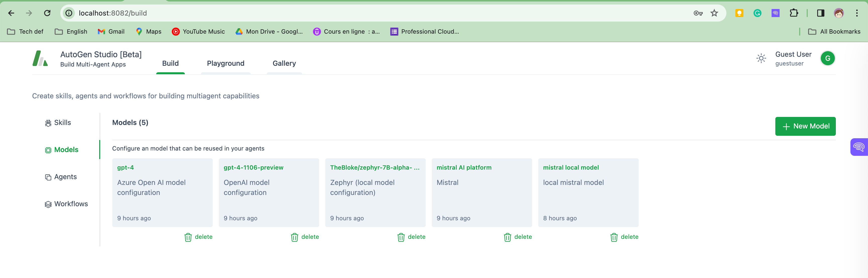The image size is (868, 278).
Task: Open the purple floating assistant widget
Action: [x=858, y=147]
